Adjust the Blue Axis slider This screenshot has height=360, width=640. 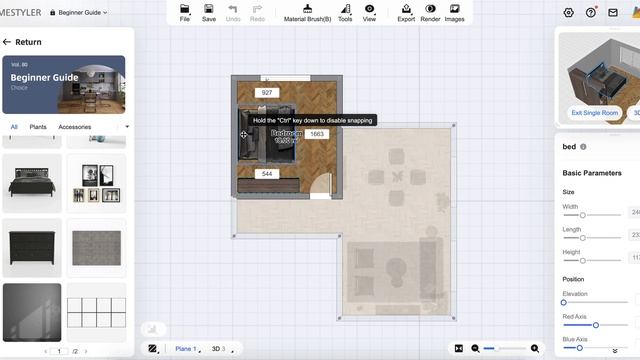(595, 348)
